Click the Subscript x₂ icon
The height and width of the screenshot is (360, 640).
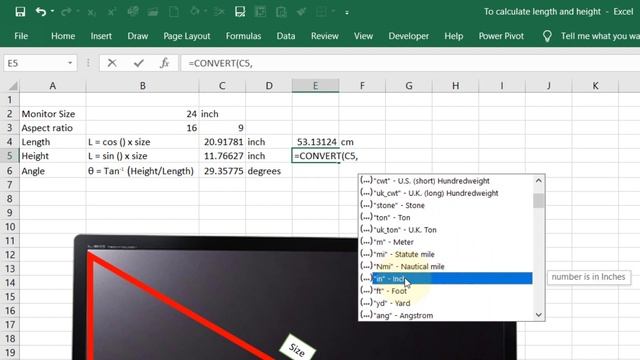pos(91,12)
